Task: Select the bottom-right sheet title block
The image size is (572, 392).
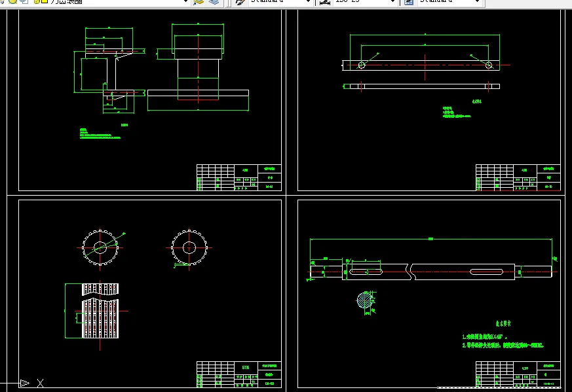Action: point(518,374)
